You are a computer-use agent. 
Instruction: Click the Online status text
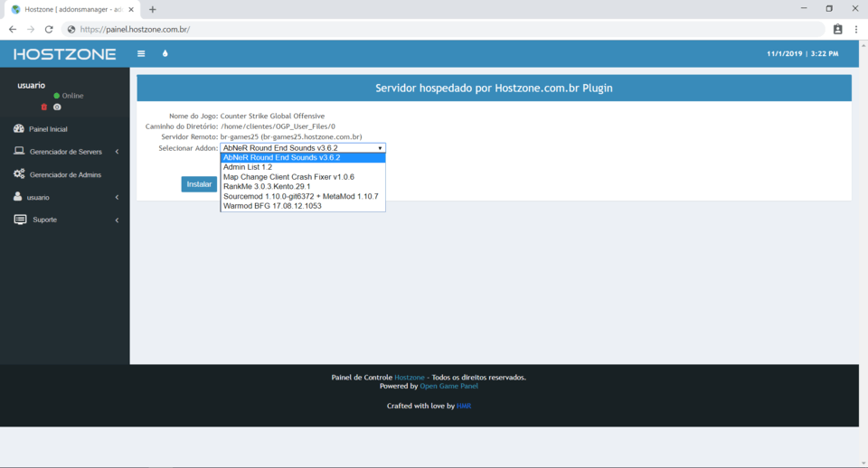click(x=72, y=96)
